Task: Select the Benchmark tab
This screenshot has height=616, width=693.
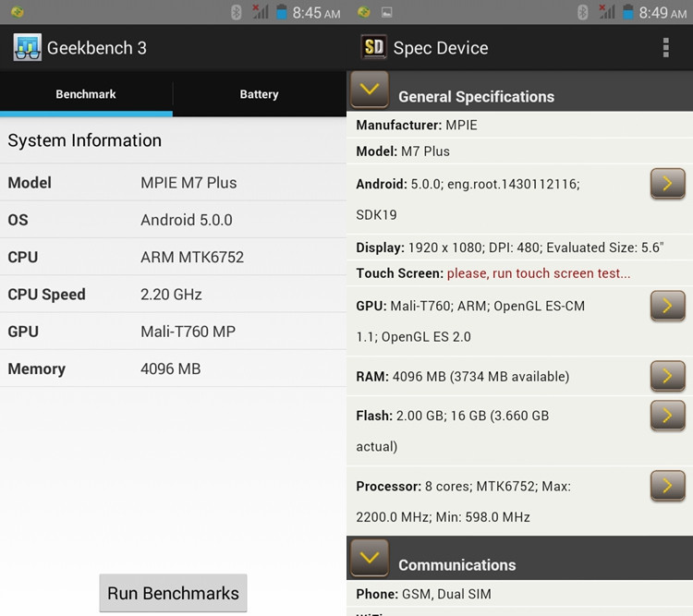Action: [x=86, y=94]
